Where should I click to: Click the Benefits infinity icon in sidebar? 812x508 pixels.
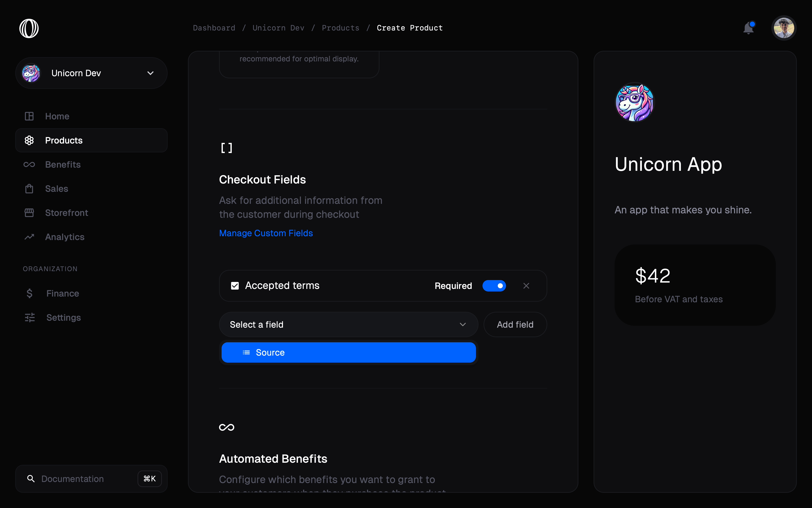point(29,165)
